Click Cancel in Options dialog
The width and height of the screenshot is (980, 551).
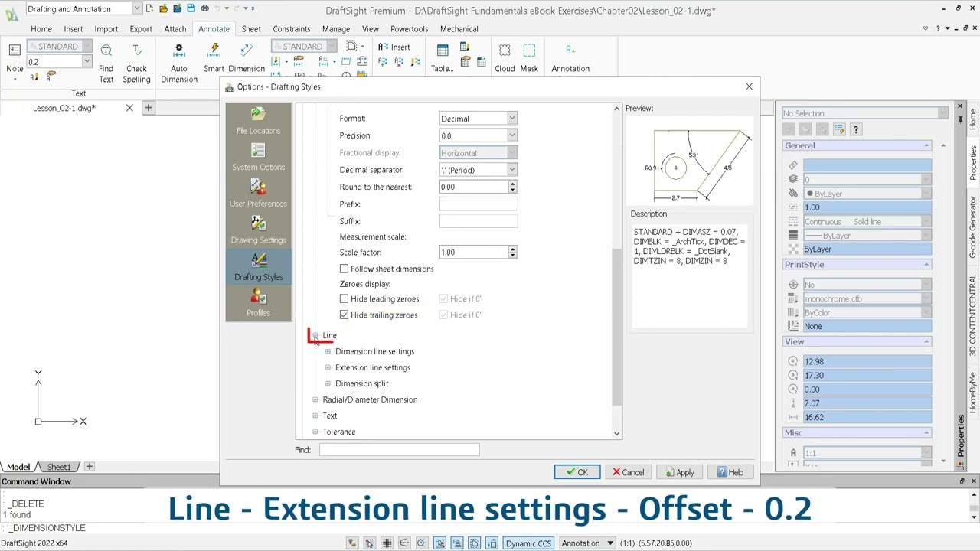(x=628, y=472)
